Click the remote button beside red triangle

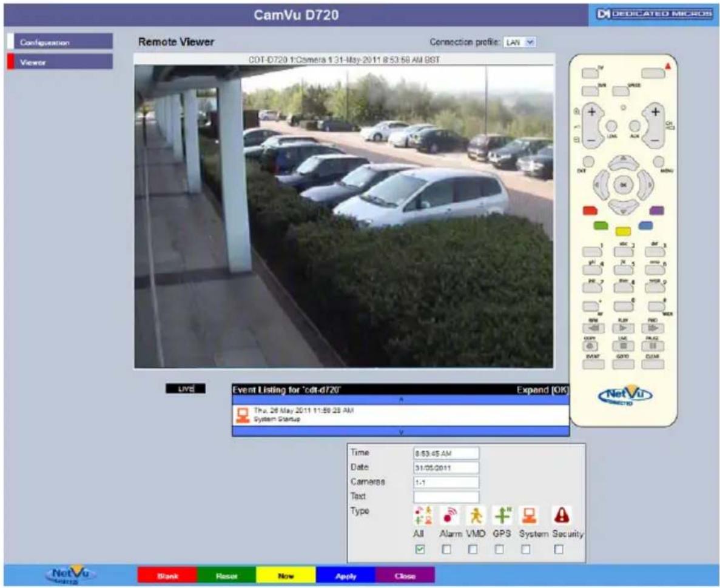(653, 73)
